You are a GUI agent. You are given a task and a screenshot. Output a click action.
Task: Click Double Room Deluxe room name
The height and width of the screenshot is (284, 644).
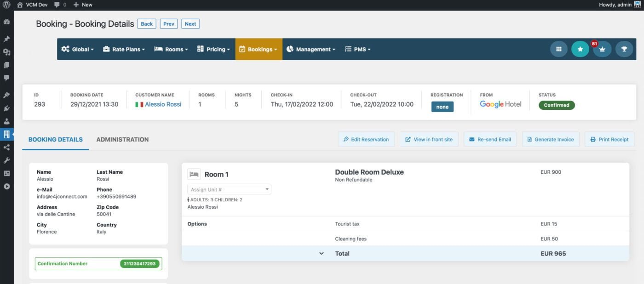coord(369,172)
